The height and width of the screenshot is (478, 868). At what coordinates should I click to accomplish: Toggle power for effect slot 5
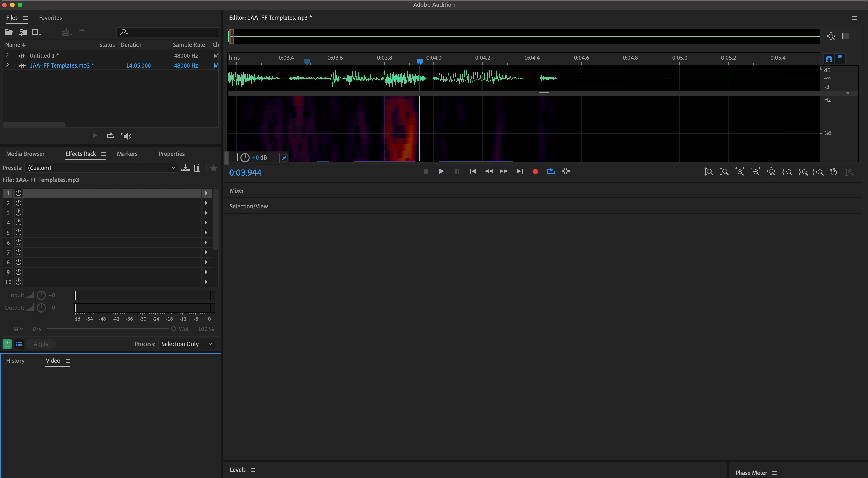[18, 233]
